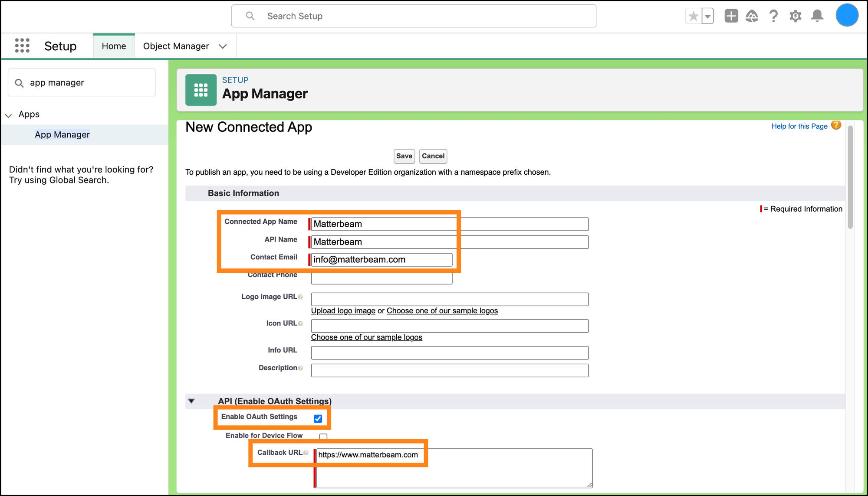Select App Manager in sidebar
This screenshot has height=496, width=868.
[x=62, y=134]
